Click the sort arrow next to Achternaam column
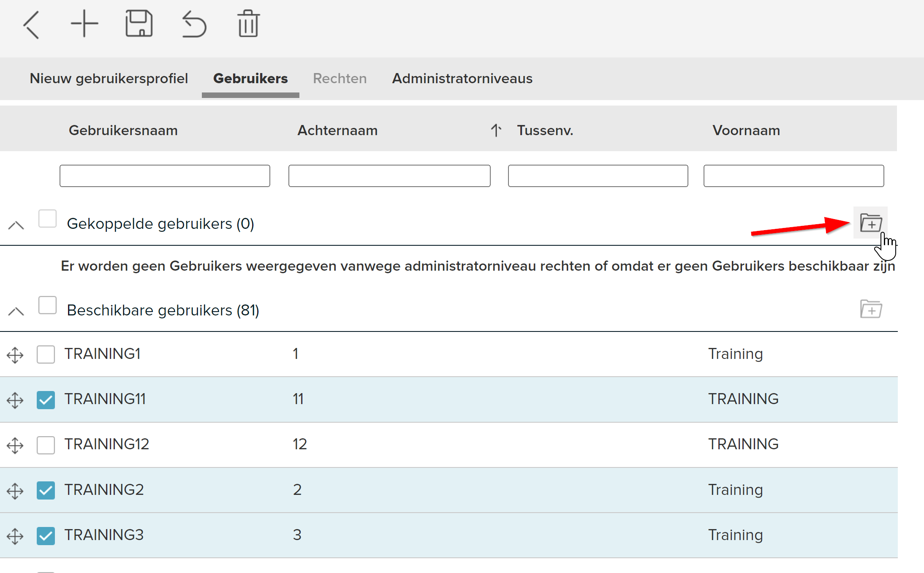This screenshot has width=924, height=573. 496,130
